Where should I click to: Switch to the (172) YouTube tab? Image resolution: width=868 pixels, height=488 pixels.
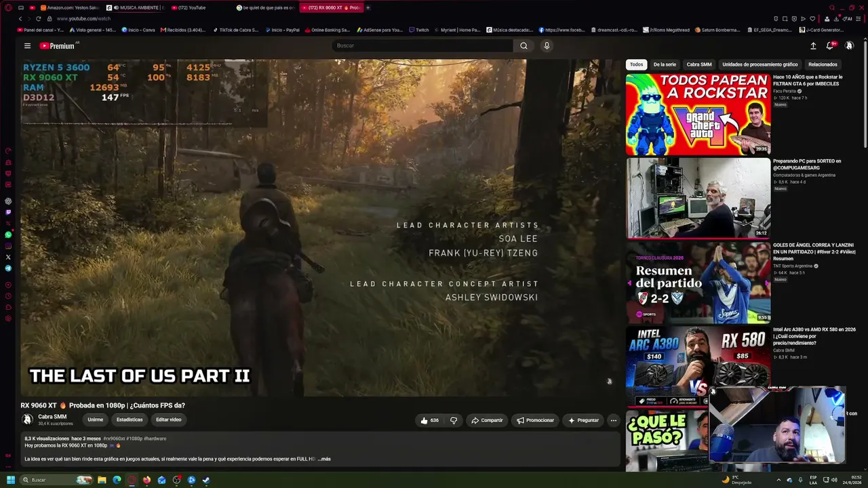pyautogui.click(x=201, y=7)
